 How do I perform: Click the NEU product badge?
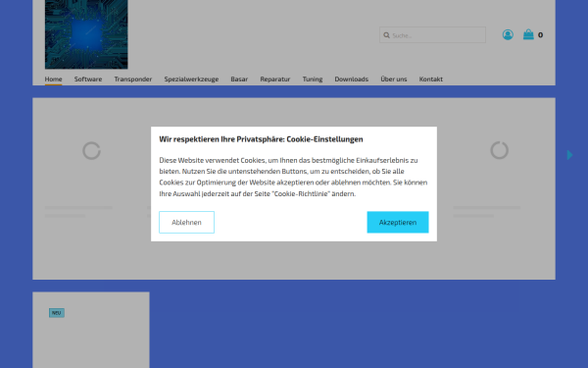coord(57,313)
